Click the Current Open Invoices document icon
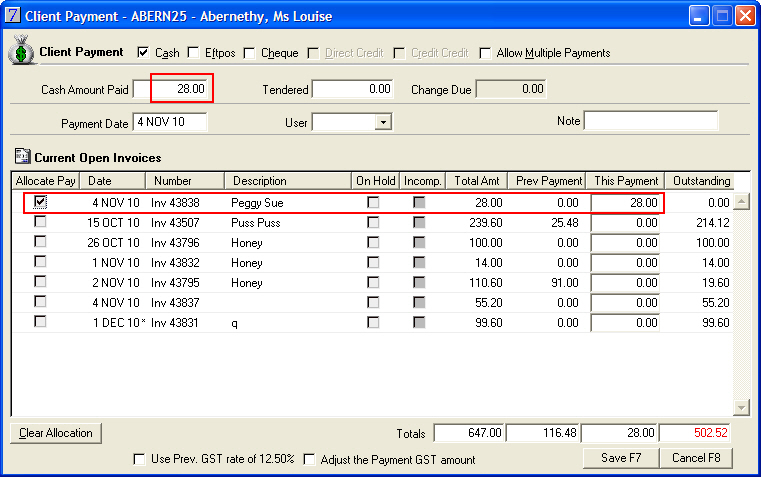The image size is (761, 477). [x=22, y=156]
